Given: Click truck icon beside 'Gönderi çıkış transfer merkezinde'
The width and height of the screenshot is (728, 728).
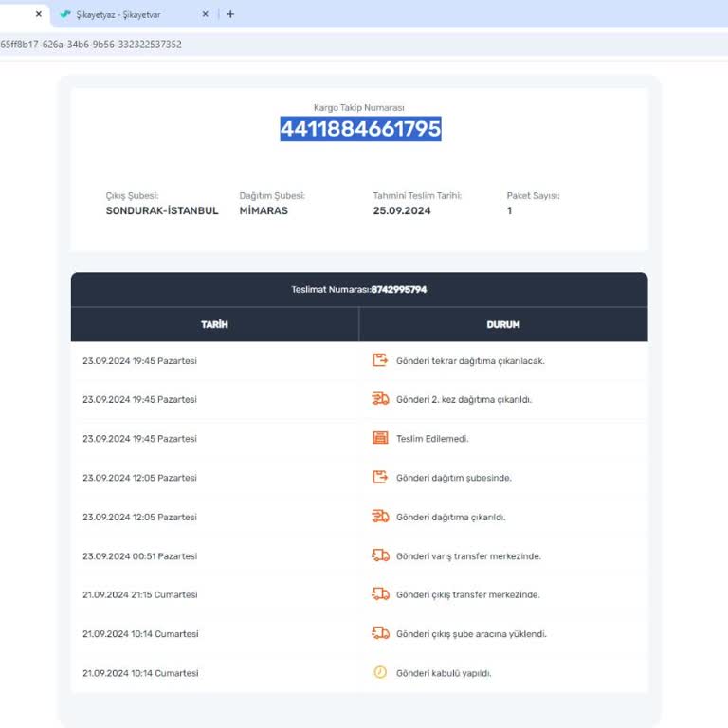Looking at the screenshot, I should pos(380,594).
